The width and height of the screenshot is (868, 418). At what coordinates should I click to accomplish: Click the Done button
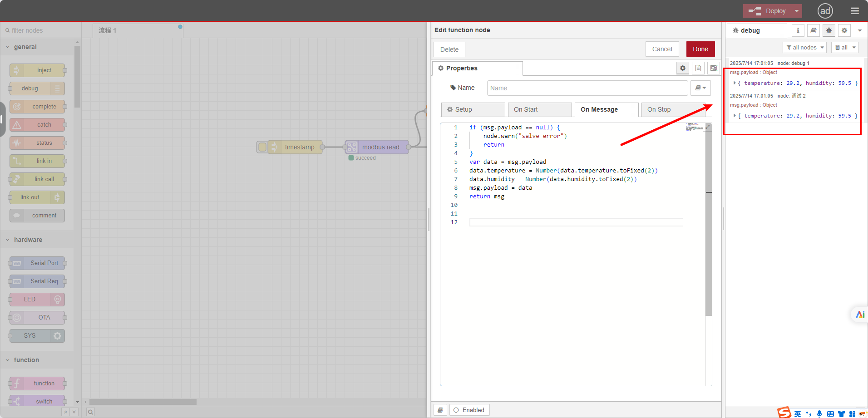(x=700, y=49)
